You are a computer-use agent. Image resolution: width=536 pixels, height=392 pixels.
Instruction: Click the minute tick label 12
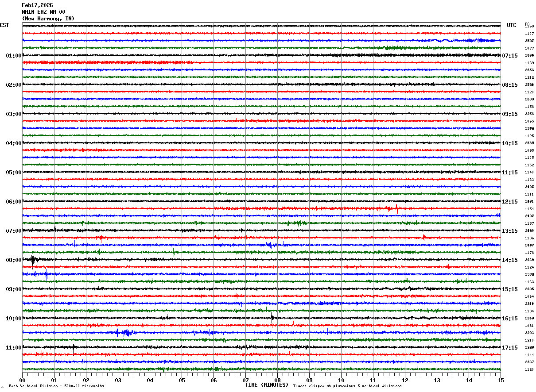pos(405,380)
